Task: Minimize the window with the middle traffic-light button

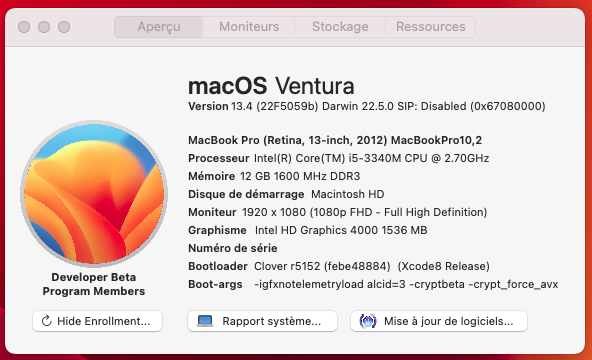Action: 44,27
